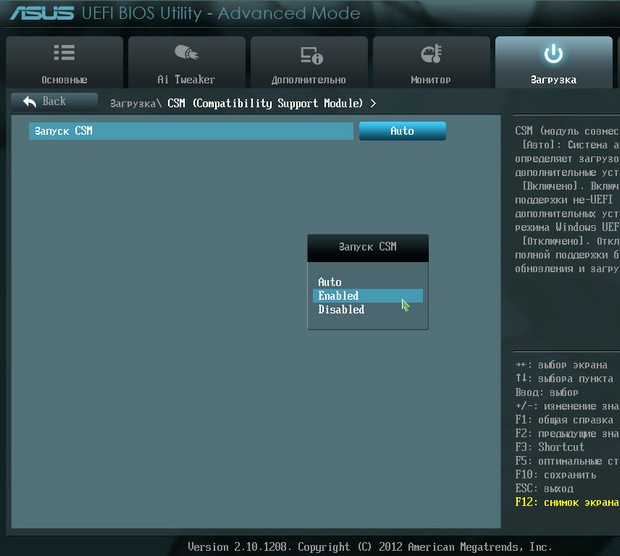Click the breadcrumb chevron after Module
The height and width of the screenshot is (556, 620).
pos(373,104)
